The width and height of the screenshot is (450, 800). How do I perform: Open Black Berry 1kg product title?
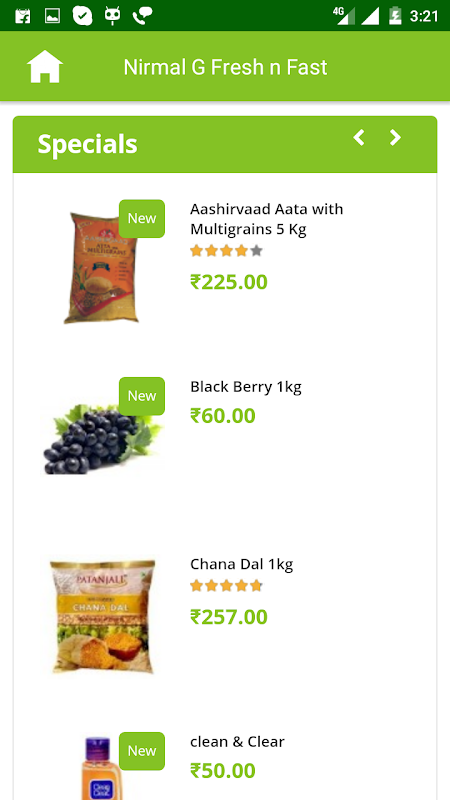[x=246, y=387]
